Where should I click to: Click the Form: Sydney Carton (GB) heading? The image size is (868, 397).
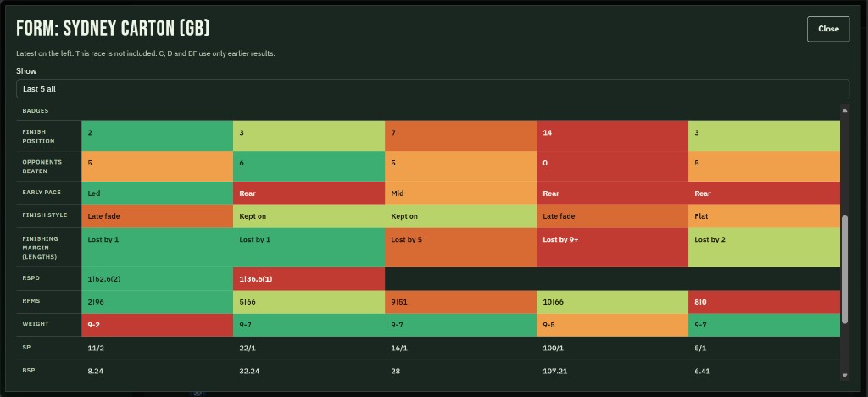point(113,28)
